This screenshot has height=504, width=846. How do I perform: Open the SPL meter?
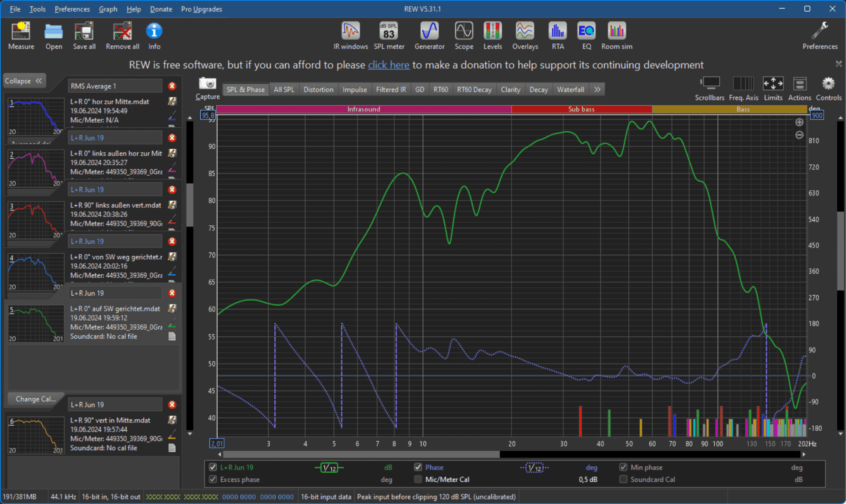coord(389,36)
